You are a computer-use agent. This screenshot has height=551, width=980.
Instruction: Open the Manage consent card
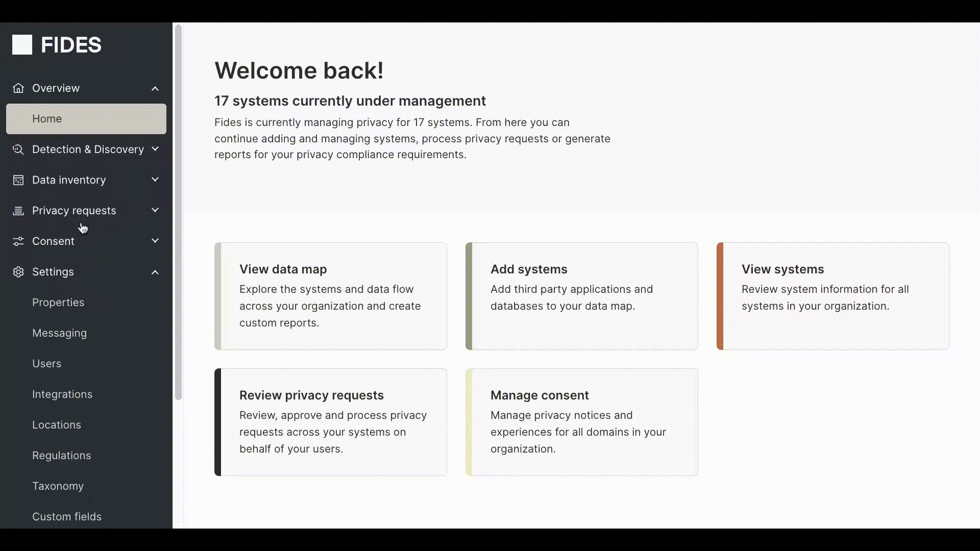coord(582,422)
